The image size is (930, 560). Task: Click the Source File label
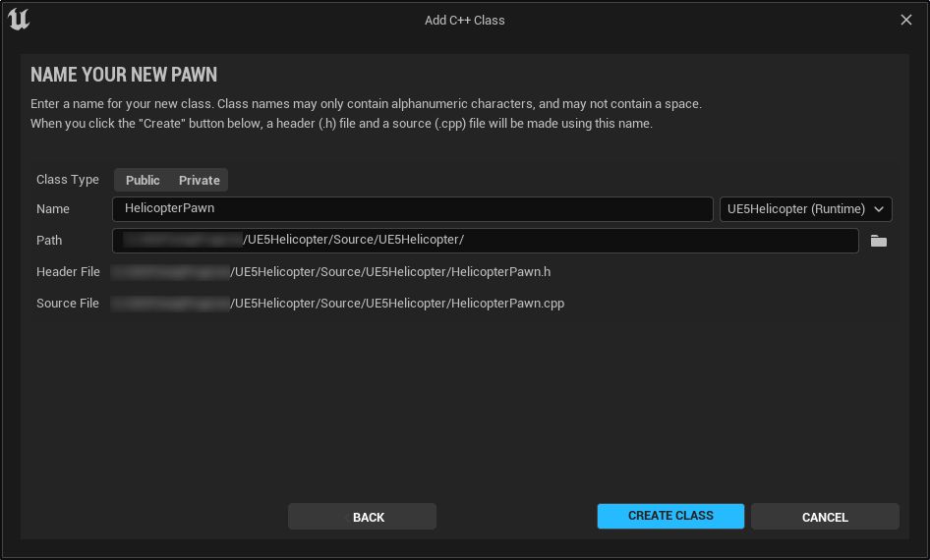pyautogui.click(x=68, y=304)
